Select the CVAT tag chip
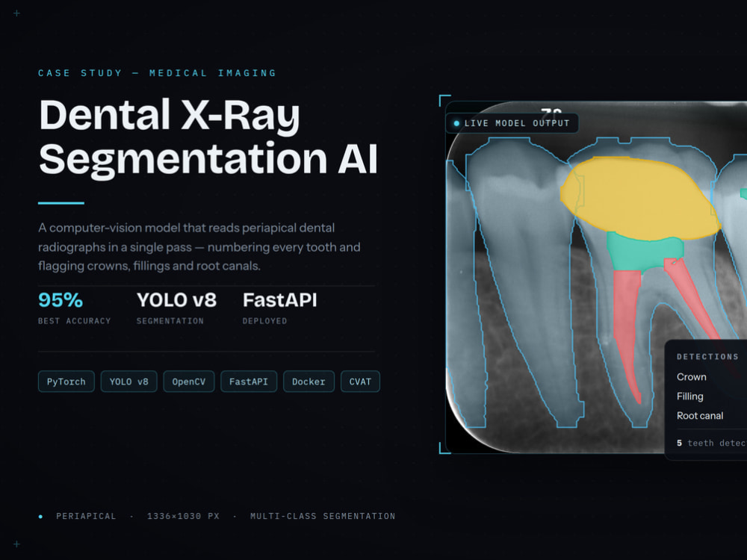This screenshot has width=747, height=560. [360, 382]
